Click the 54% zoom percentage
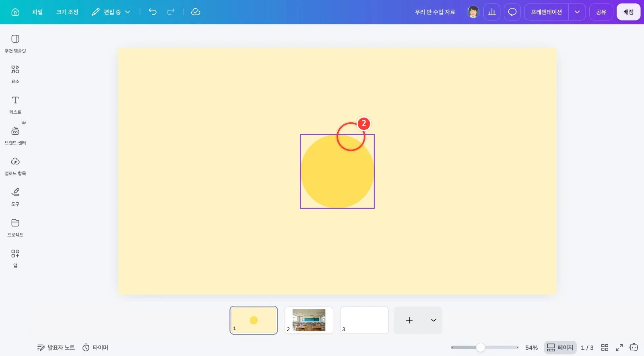The image size is (644, 356). point(531,348)
